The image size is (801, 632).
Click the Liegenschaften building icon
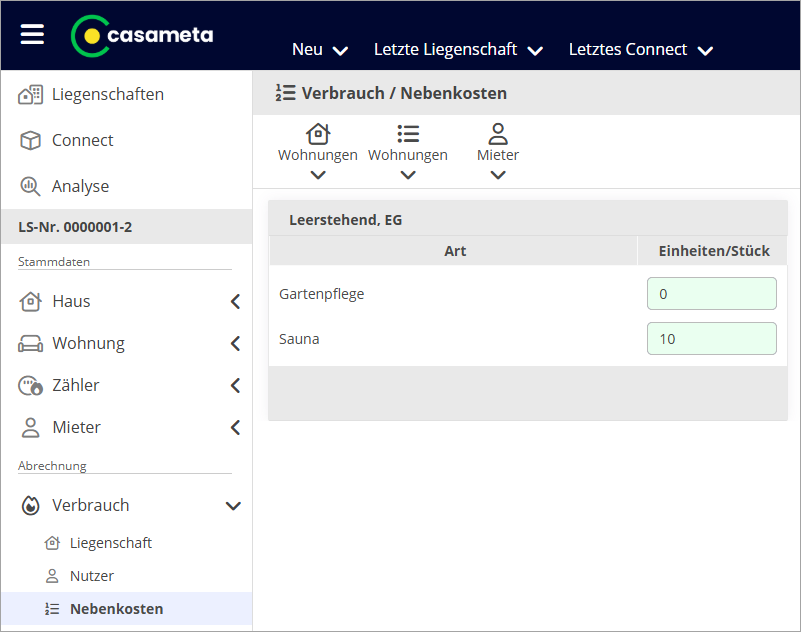click(31, 95)
